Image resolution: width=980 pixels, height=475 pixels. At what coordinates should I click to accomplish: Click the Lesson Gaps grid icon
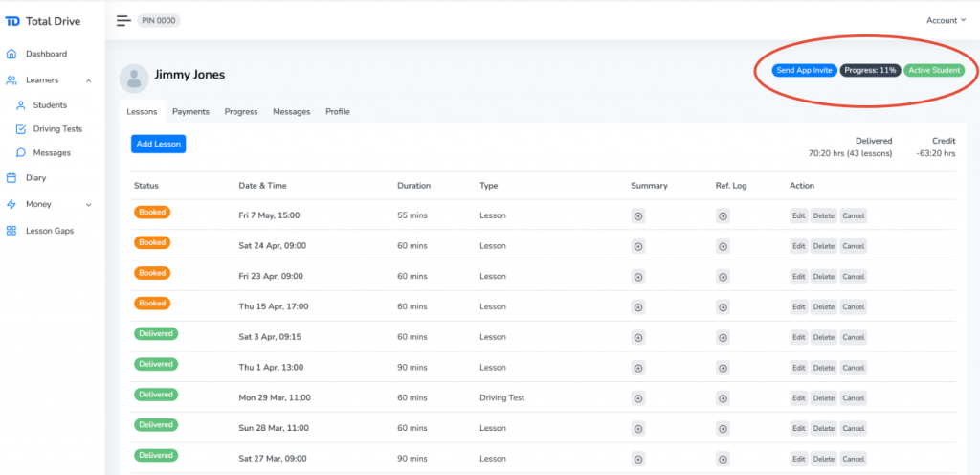11,231
